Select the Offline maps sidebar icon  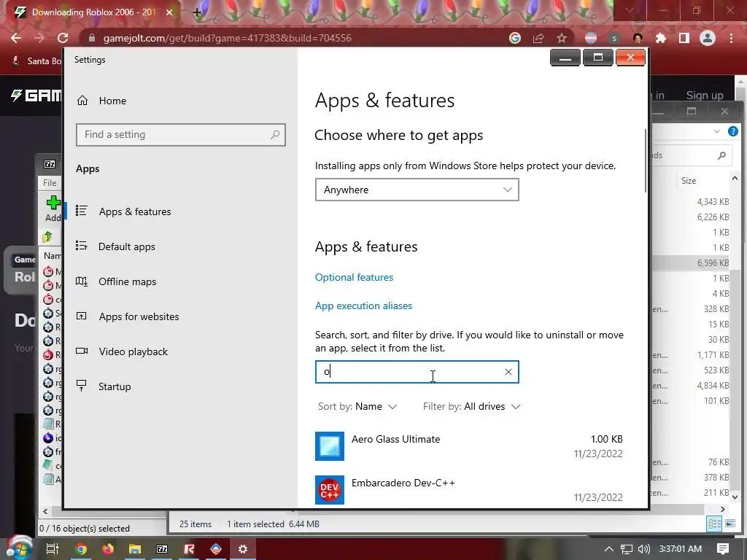(x=82, y=281)
